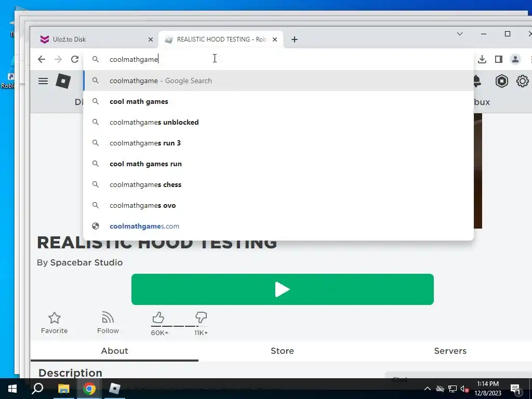The height and width of the screenshot is (399, 532).
Task: Open the tab search chevron
Action: click(x=460, y=34)
